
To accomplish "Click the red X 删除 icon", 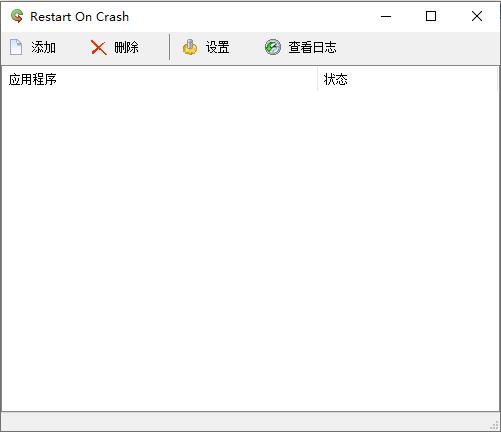I will pos(98,48).
